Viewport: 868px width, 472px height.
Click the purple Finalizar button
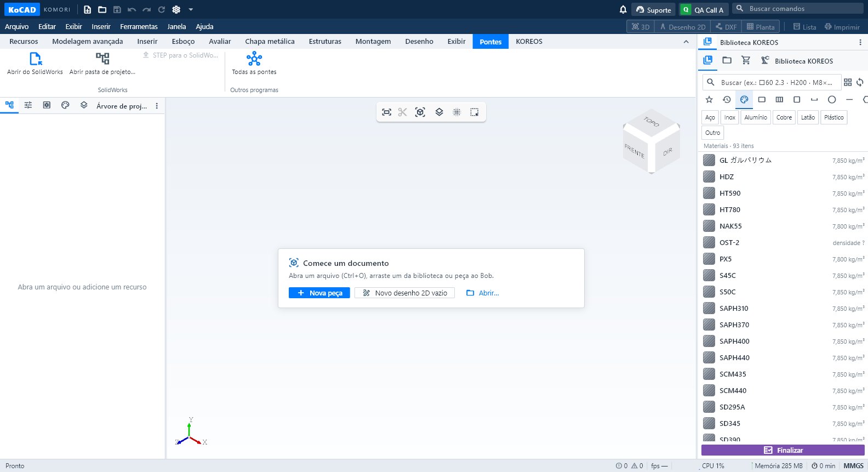pos(783,450)
